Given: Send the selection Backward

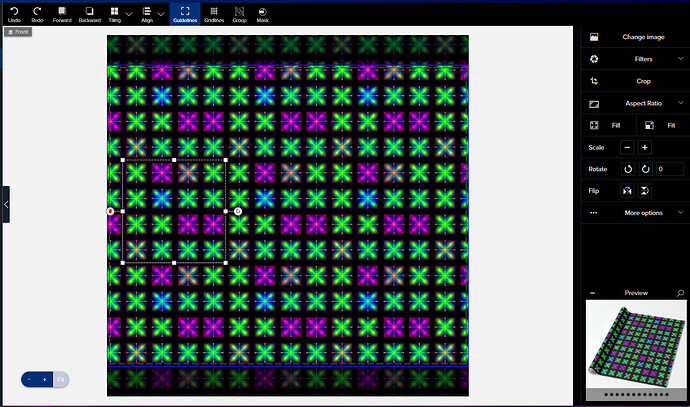Looking at the screenshot, I should tap(89, 14).
